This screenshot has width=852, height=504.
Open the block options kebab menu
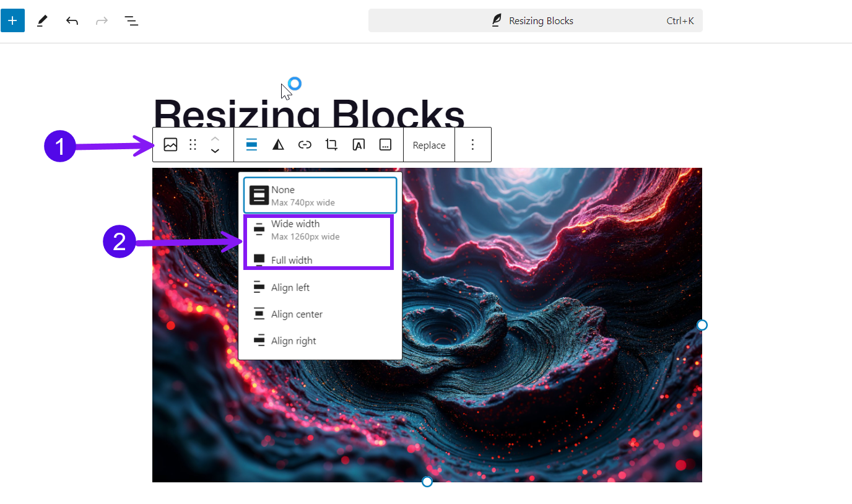pyautogui.click(x=472, y=144)
